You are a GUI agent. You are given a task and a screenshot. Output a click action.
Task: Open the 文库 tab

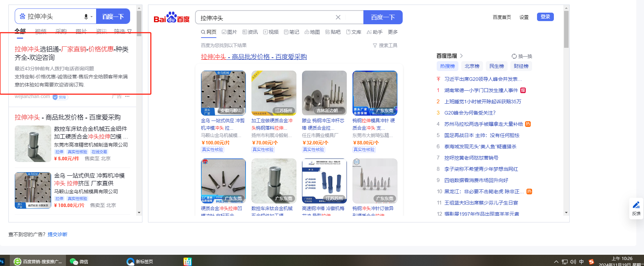(354, 32)
